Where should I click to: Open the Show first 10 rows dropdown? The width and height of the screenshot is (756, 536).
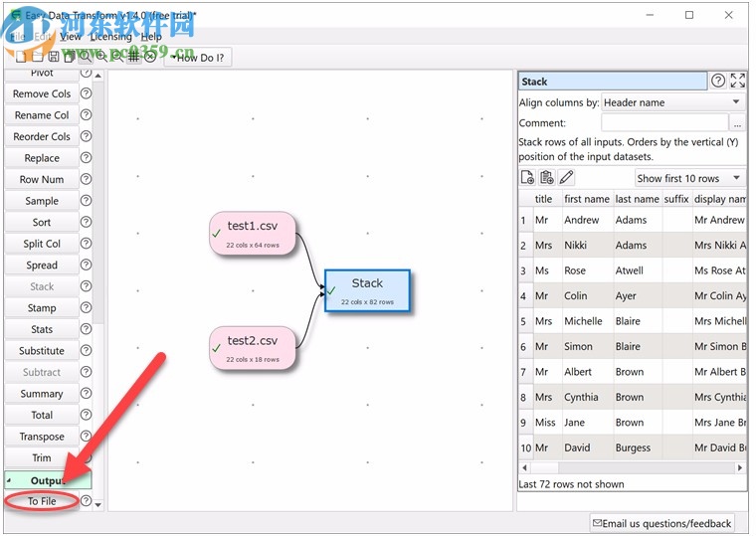(x=689, y=178)
